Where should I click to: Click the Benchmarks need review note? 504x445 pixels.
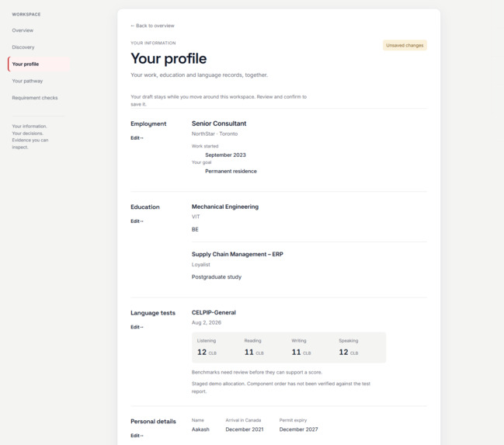point(257,372)
